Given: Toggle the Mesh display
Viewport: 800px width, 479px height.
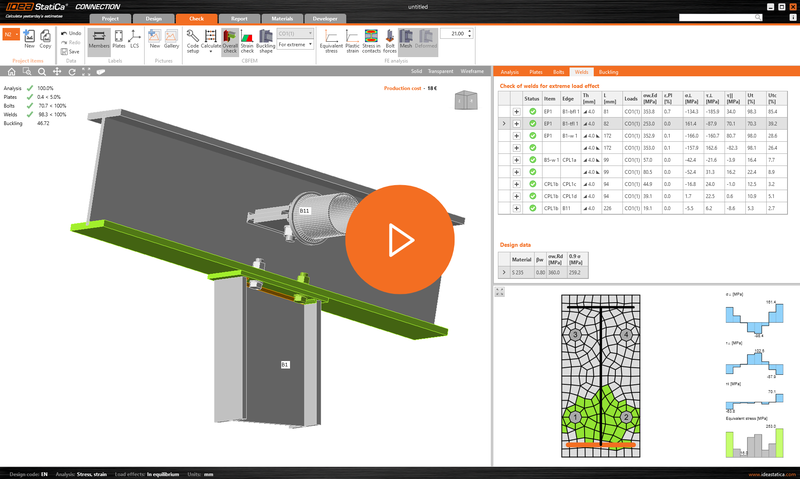Looking at the screenshot, I should 406,39.
